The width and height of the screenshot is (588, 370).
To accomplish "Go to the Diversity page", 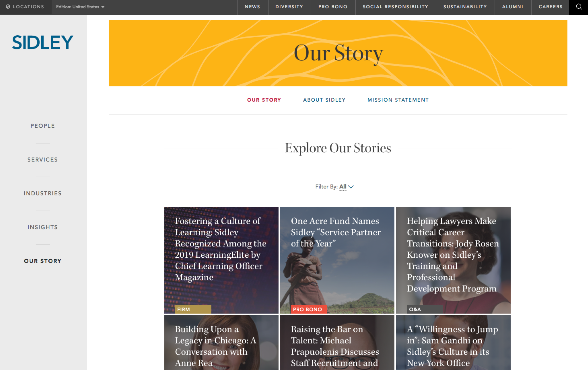I will [x=289, y=7].
